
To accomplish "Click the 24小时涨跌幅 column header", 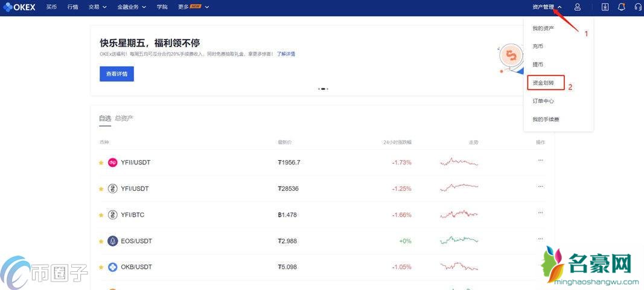I will point(397,143).
